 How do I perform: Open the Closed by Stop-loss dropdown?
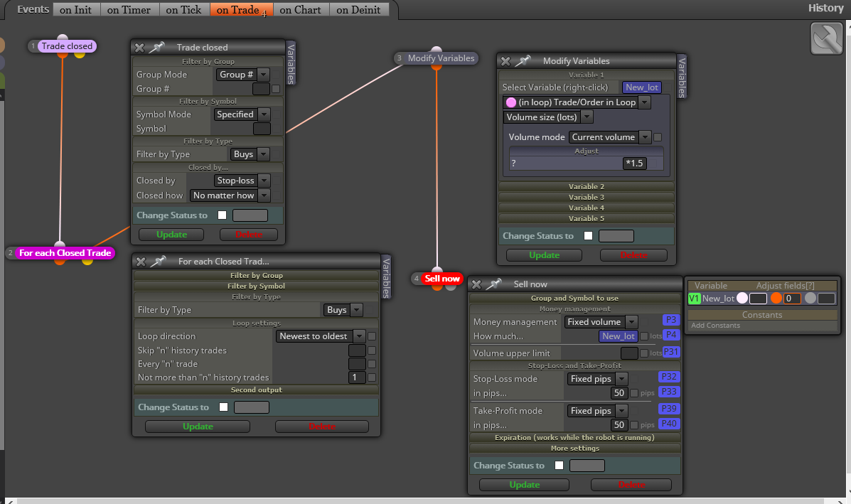[242, 181]
